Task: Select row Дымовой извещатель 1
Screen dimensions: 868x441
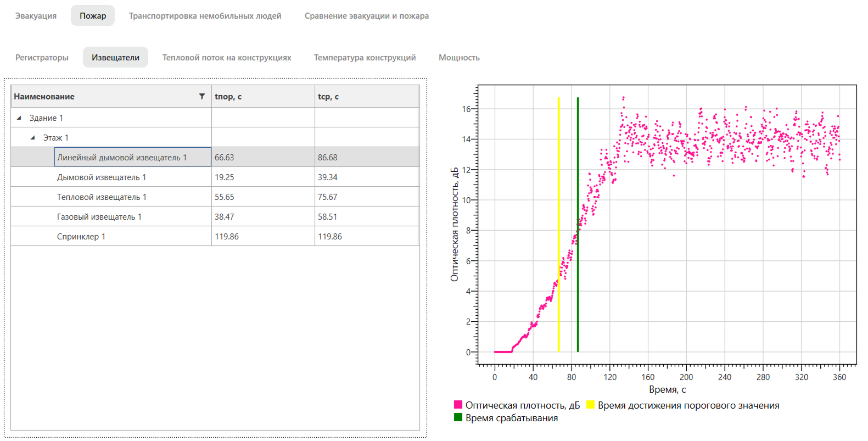Action: [x=215, y=177]
